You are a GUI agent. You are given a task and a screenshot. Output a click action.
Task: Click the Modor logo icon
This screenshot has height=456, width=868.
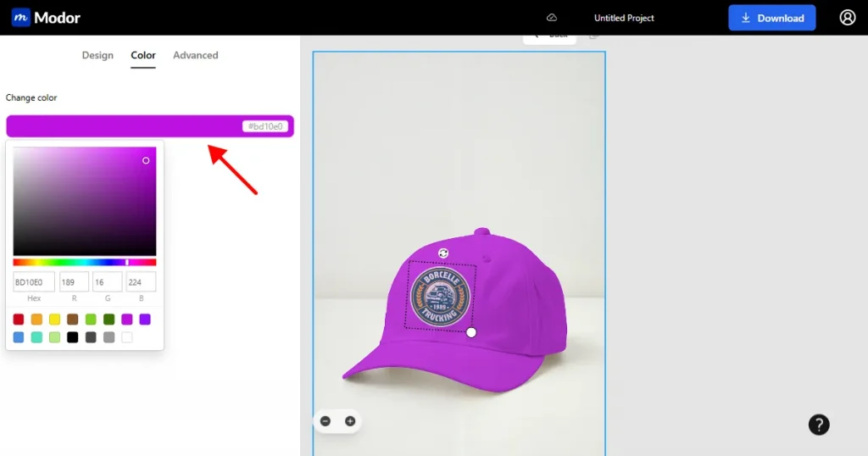coord(20,17)
